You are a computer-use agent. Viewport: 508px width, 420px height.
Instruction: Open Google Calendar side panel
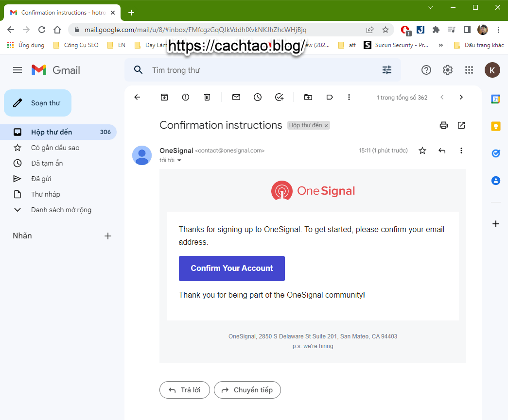click(496, 99)
